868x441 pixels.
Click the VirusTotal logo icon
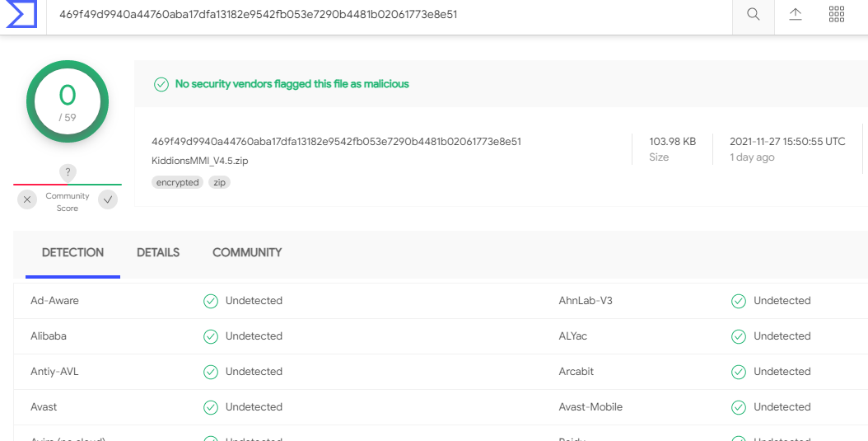[x=21, y=14]
